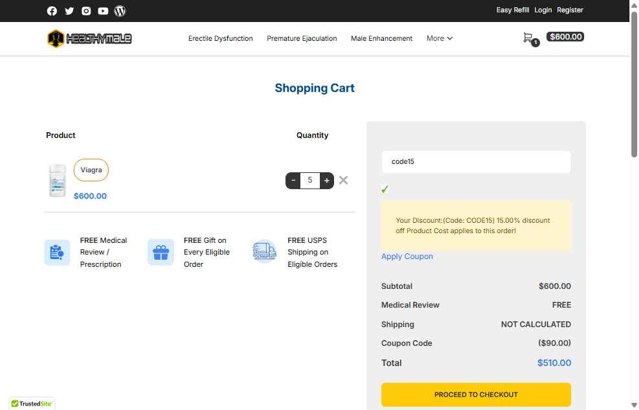Open the WordPress blog icon
The image size is (639, 410).
tap(120, 11)
